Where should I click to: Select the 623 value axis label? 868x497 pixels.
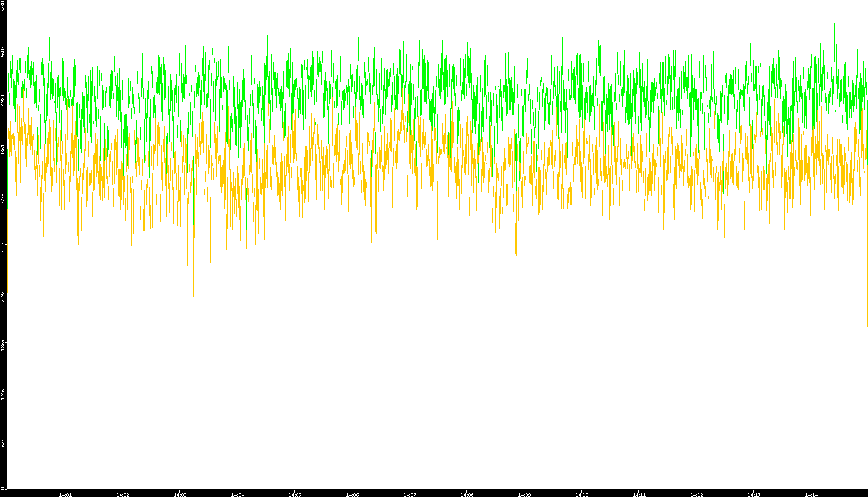3,443
